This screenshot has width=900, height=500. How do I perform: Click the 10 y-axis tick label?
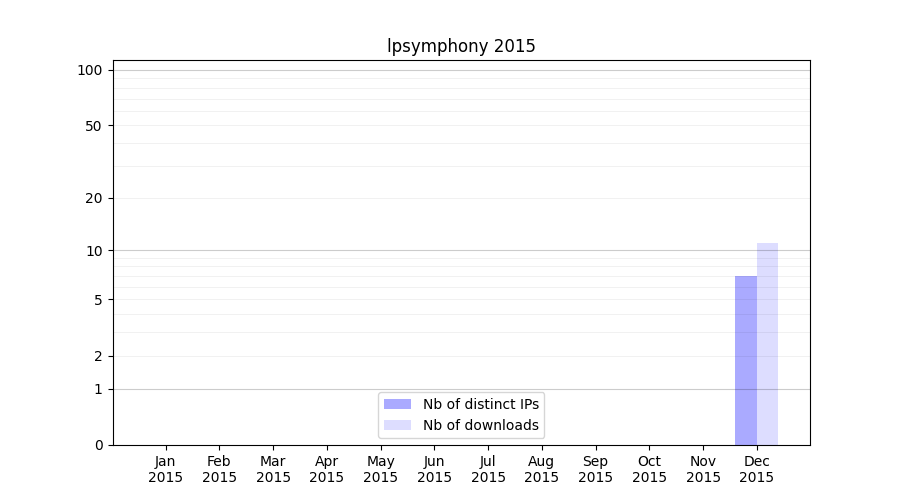click(94, 250)
